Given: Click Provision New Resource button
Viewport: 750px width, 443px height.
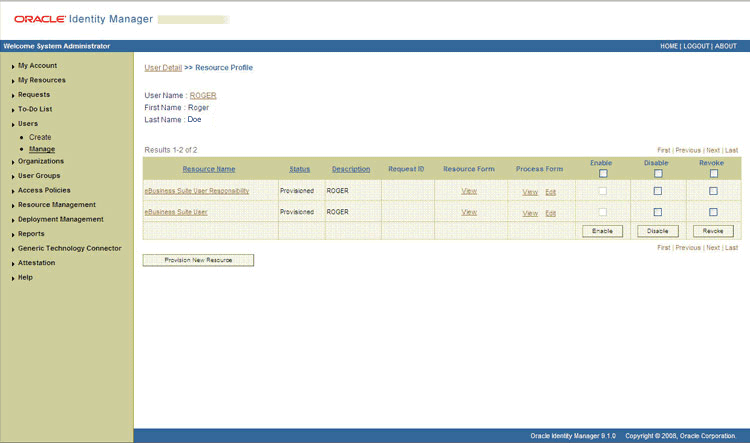Looking at the screenshot, I should pos(198,260).
